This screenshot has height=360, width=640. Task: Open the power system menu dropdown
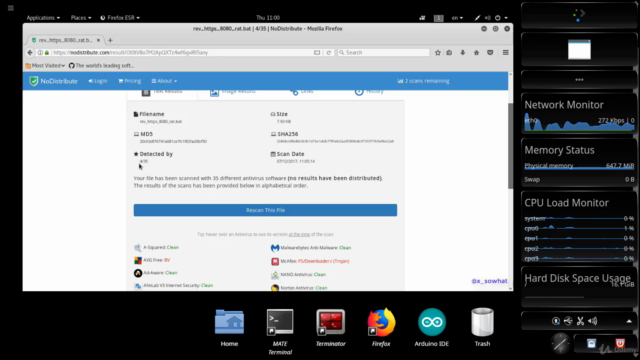point(501,18)
